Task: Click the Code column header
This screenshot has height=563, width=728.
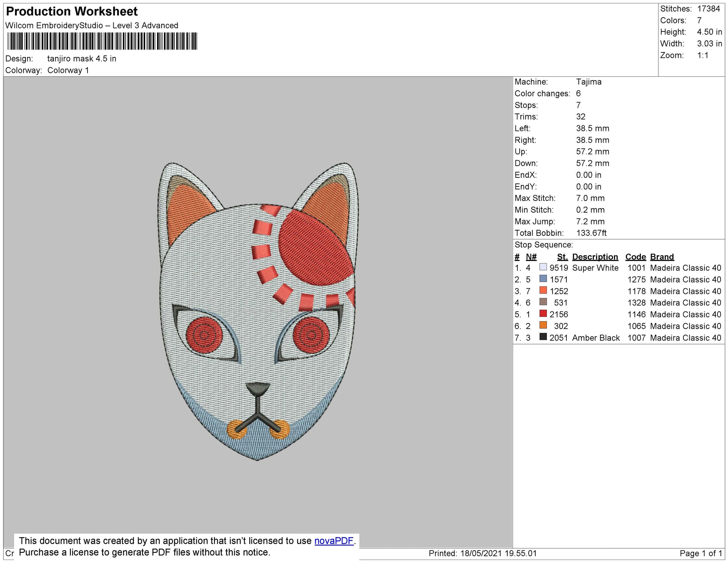Action: coord(636,257)
